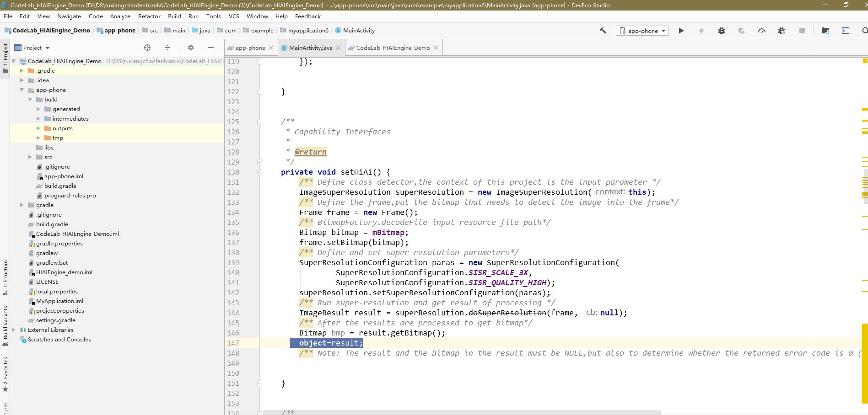Click the @return javadoc tag
The width and height of the screenshot is (868, 415).
point(310,152)
